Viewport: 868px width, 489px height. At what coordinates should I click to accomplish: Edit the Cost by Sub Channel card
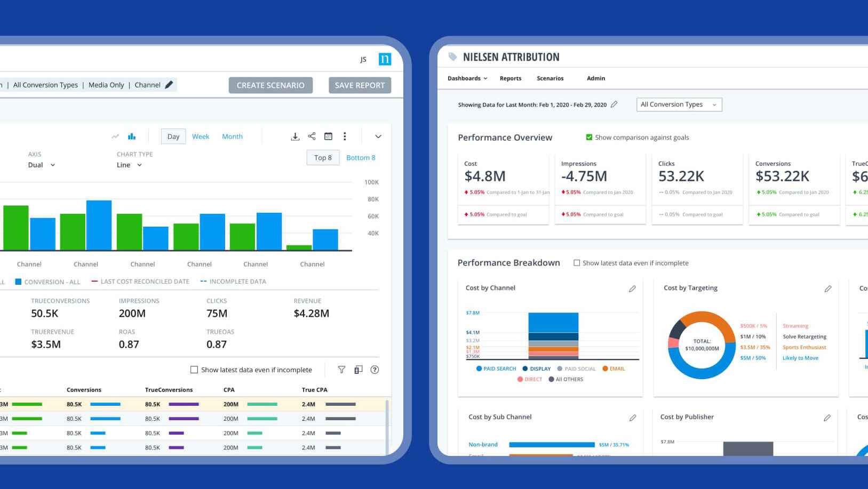pos(633,418)
